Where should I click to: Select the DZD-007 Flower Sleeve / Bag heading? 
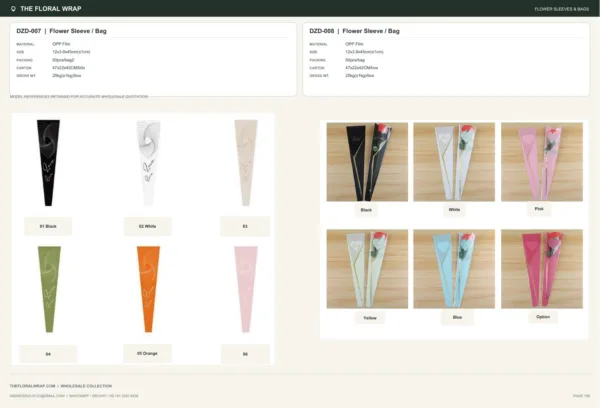click(x=61, y=31)
